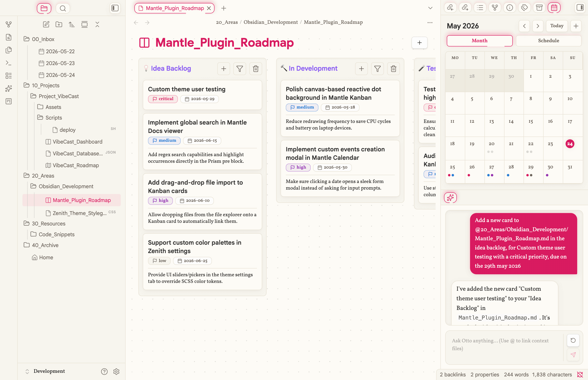Image resolution: width=588 pixels, height=380 pixels.
Task: Delete the In Development column
Action: [393, 69]
